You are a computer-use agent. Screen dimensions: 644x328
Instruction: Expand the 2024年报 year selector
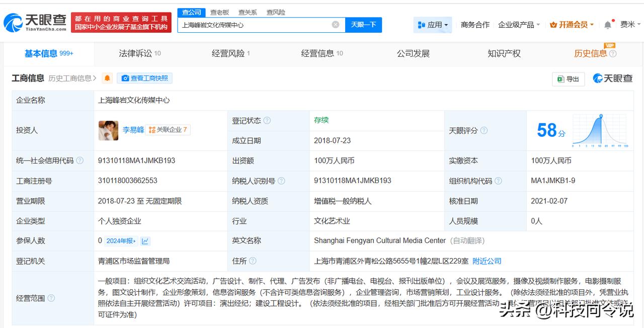[x=121, y=241]
